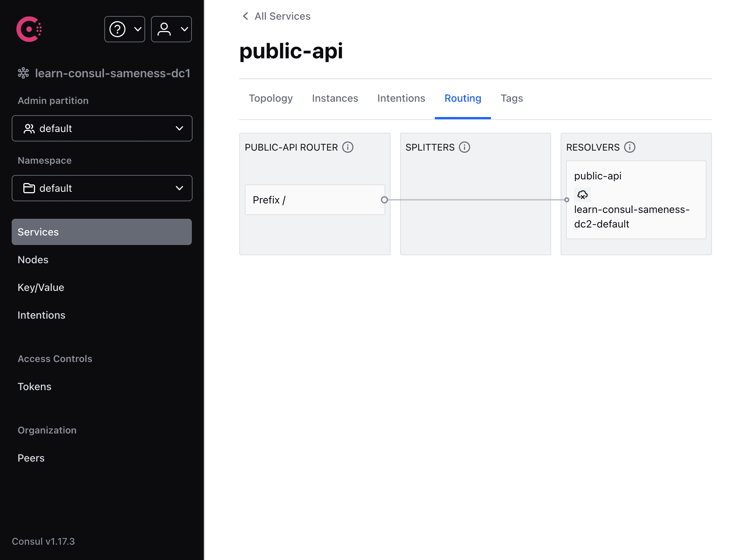Click the cloud icon in resolver entry
Image resolution: width=747 pixels, height=560 pixels.
(583, 195)
